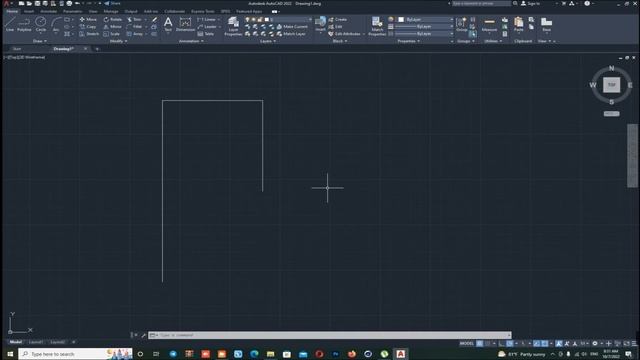Expand the Modify panel
Viewport: 640px width, 360px height.
point(118,41)
